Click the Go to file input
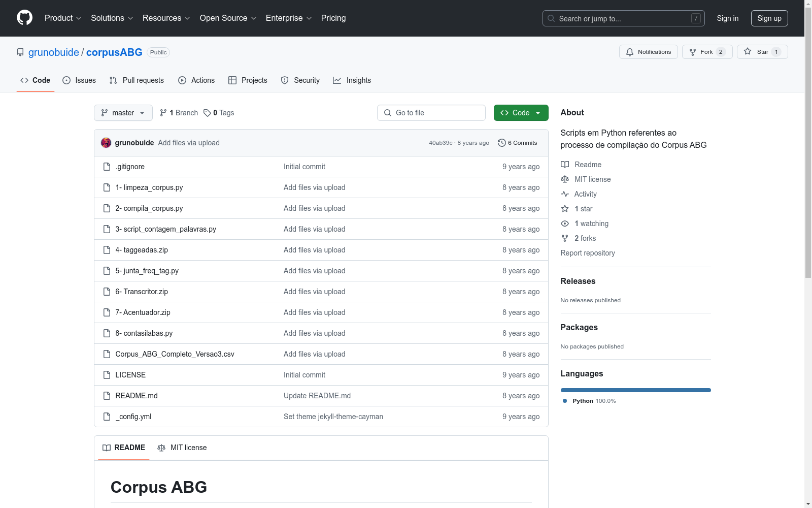The height and width of the screenshot is (508, 812). click(x=431, y=113)
